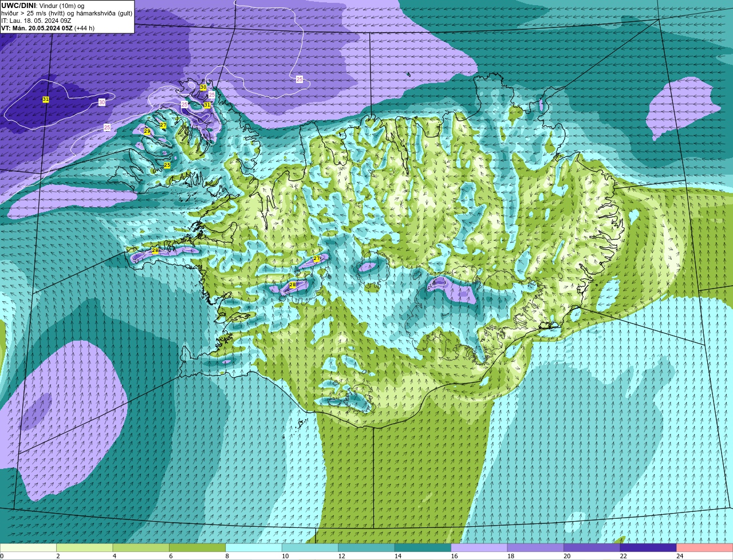Screen dimensions: 733x560
Task: Click the scale value 20 label
Action: (x=567, y=555)
